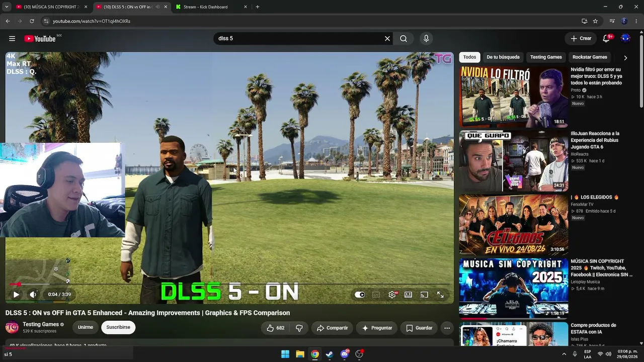Select the De tu búsqueda chip
Image resolution: width=644 pixels, height=362 pixels.
(503, 57)
